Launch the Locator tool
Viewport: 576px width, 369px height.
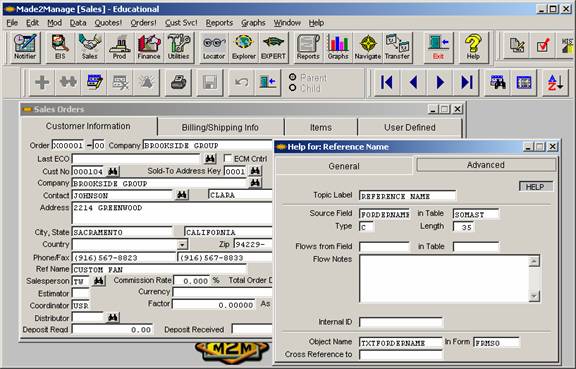(x=214, y=47)
